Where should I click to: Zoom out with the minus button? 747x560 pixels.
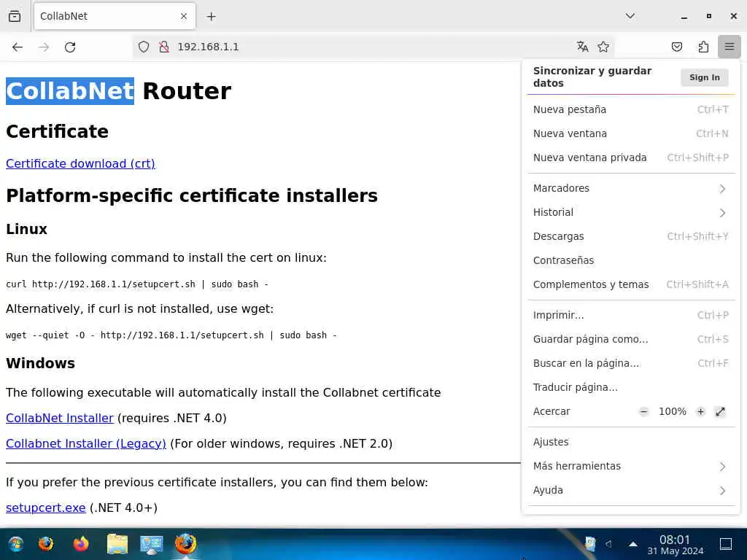pyautogui.click(x=643, y=411)
